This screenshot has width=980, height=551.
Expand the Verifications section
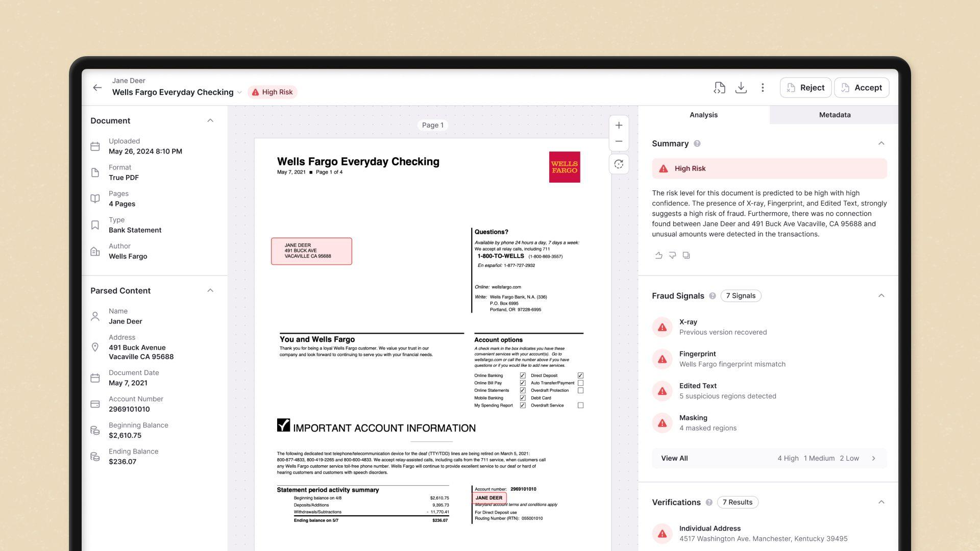coord(881,502)
